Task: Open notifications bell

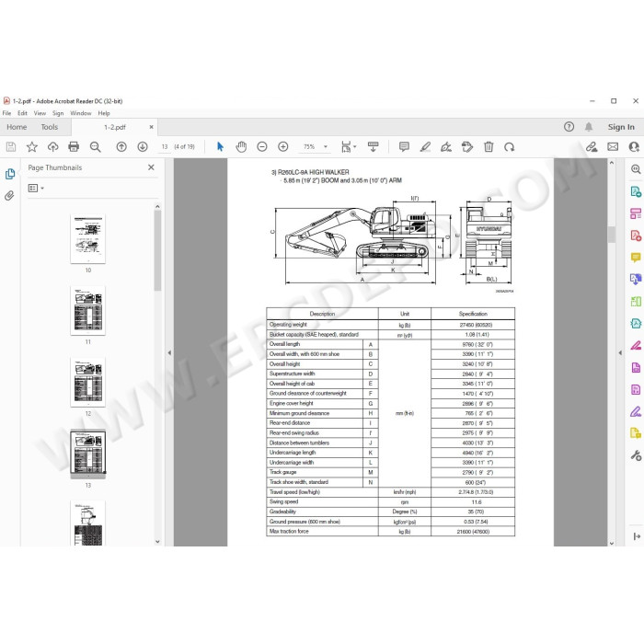Action: [589, 127]
